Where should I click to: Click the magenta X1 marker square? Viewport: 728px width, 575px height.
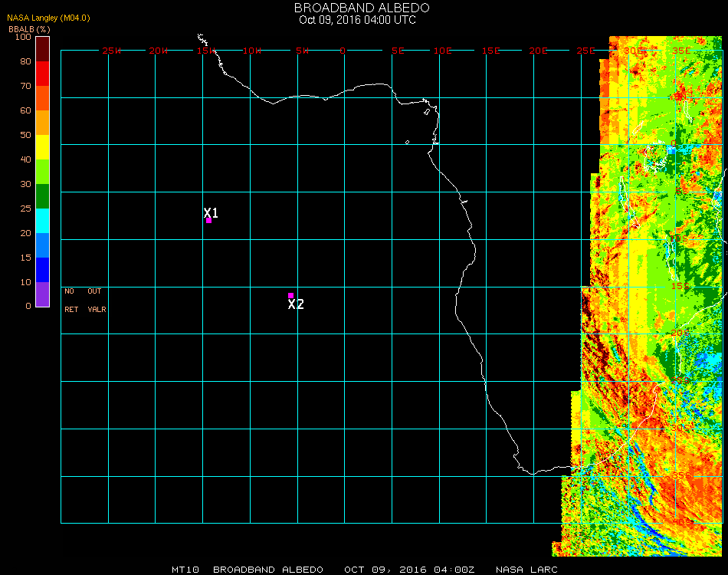pos(208,221)
